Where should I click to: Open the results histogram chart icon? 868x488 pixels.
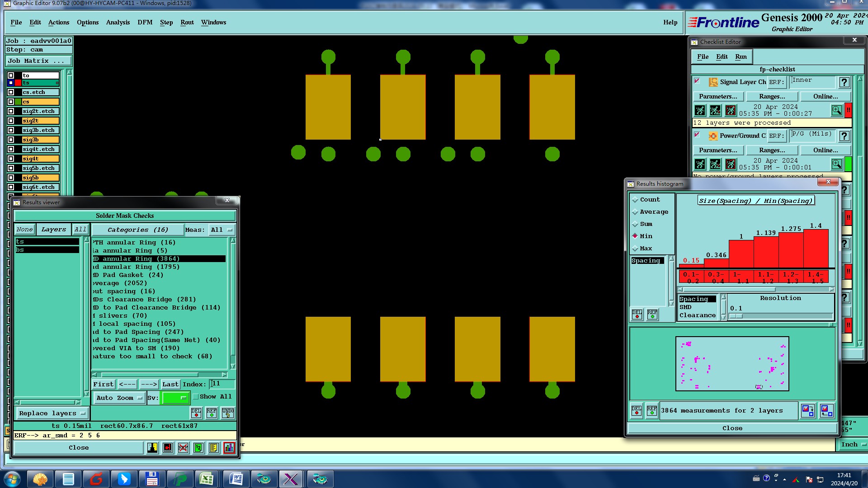click(229, 447)
